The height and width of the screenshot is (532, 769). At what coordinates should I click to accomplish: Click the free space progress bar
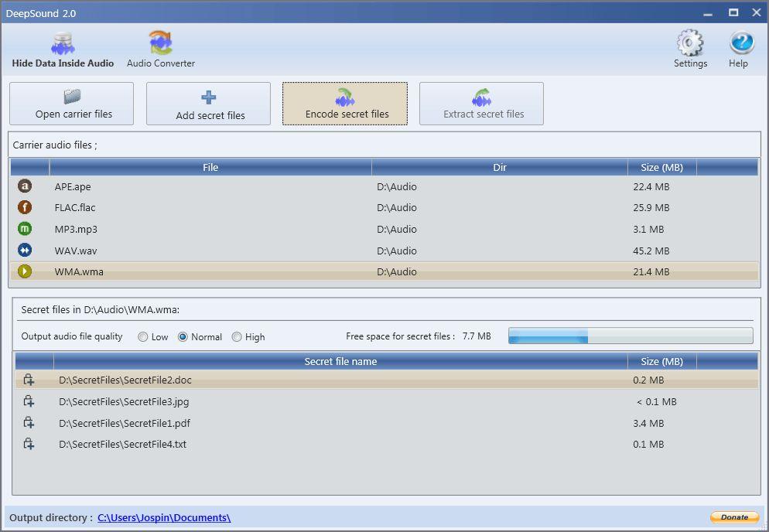pyautogui.click(x=630, y=336)
